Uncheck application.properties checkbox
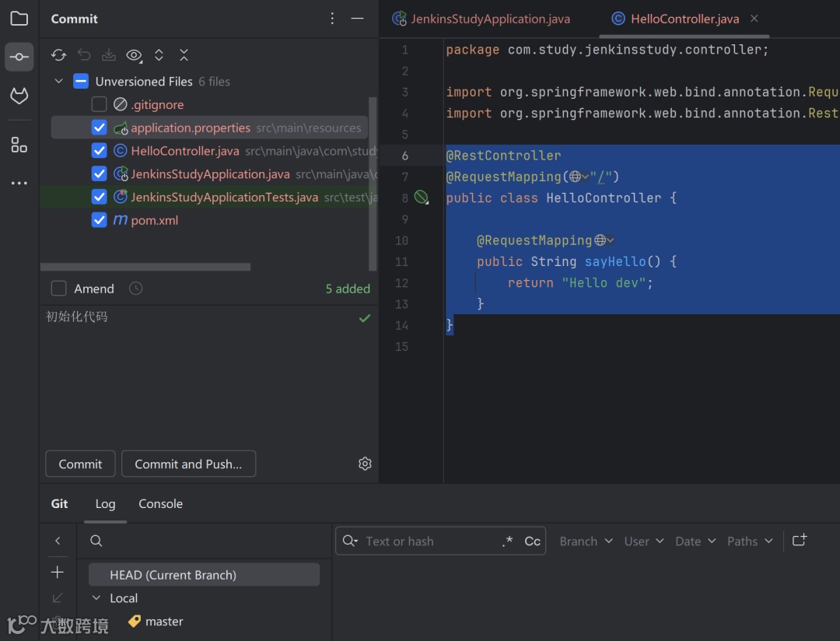The image size is (840, 641). point(99,128)
